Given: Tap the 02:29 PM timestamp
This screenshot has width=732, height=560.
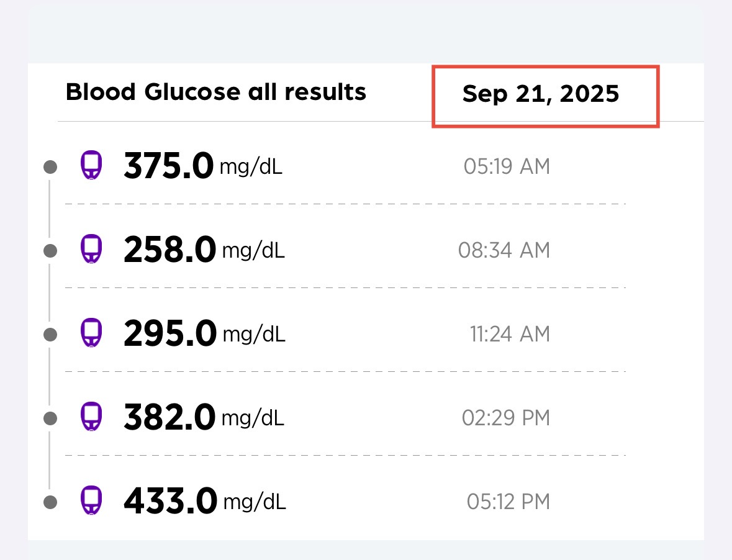Looking at the screenshot, I should pos(505,418).
